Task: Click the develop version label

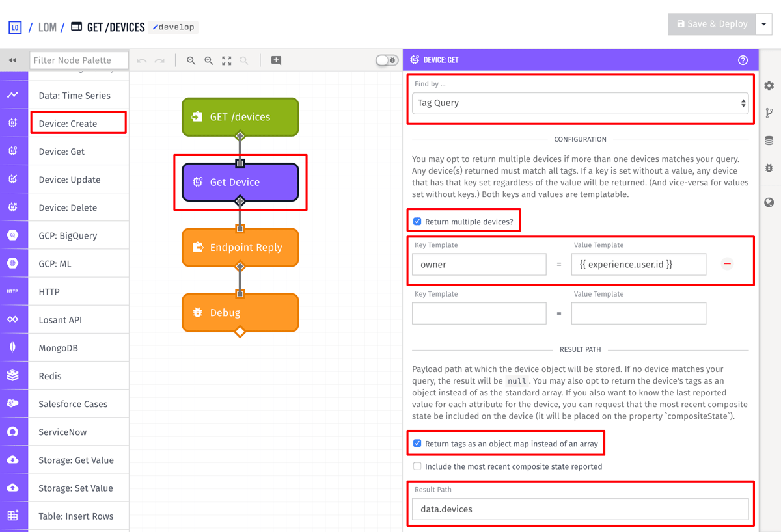Action: (174, 27)
